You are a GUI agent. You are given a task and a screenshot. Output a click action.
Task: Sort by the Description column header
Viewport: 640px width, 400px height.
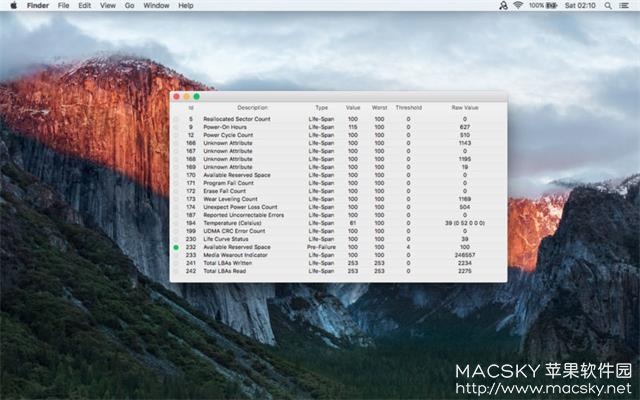(x=252, y=108)
